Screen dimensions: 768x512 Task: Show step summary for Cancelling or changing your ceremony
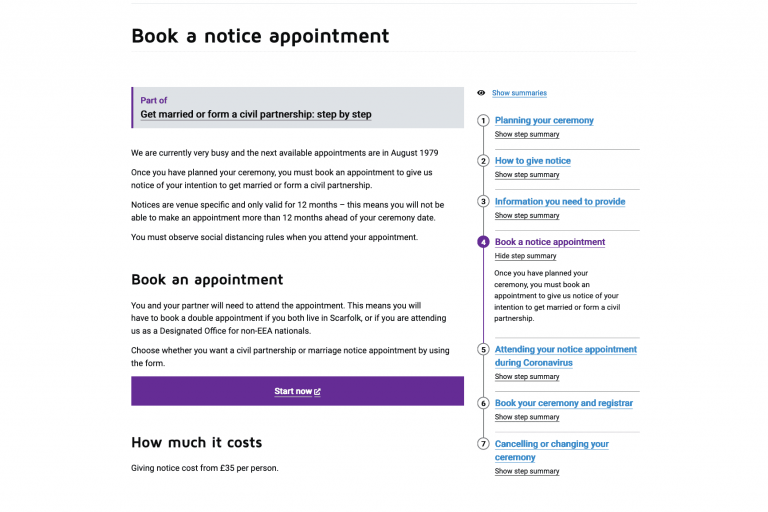pyautogui.click(x=527, y=471)
